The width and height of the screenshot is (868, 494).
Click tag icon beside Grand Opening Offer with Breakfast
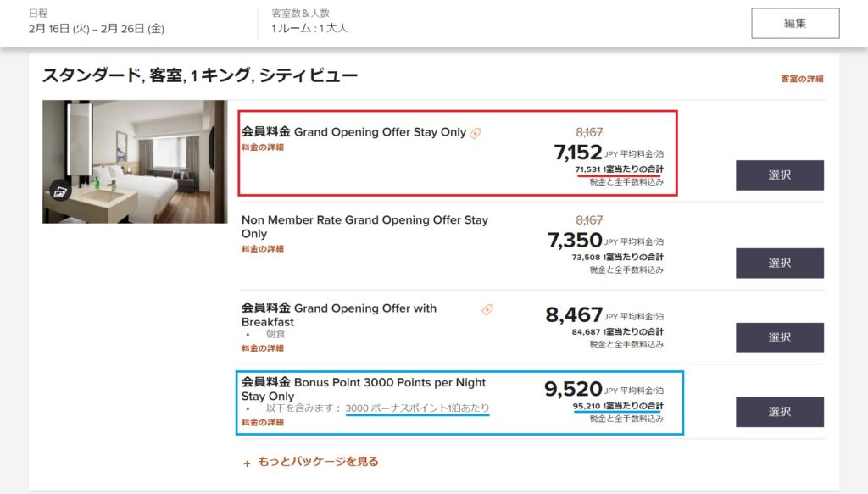487,310
